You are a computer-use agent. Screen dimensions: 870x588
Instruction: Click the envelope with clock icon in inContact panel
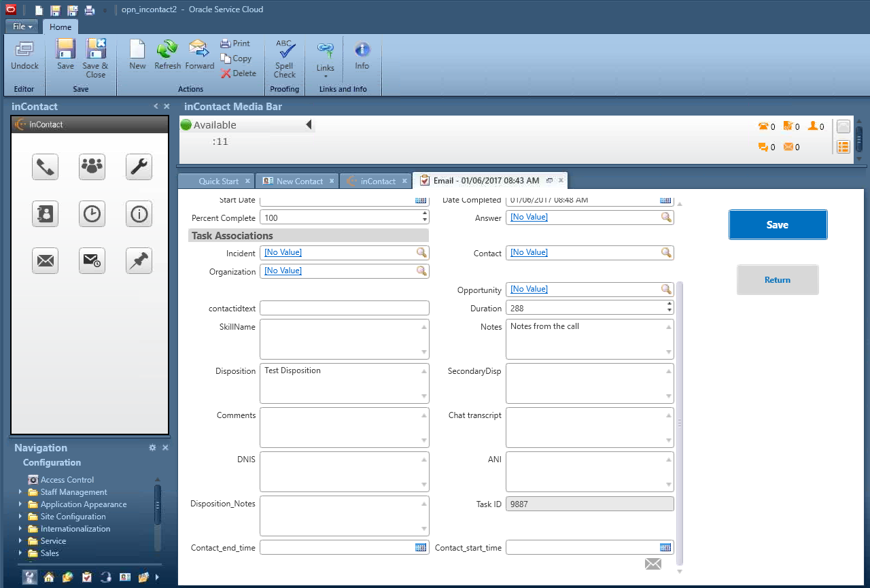[92, 260]
